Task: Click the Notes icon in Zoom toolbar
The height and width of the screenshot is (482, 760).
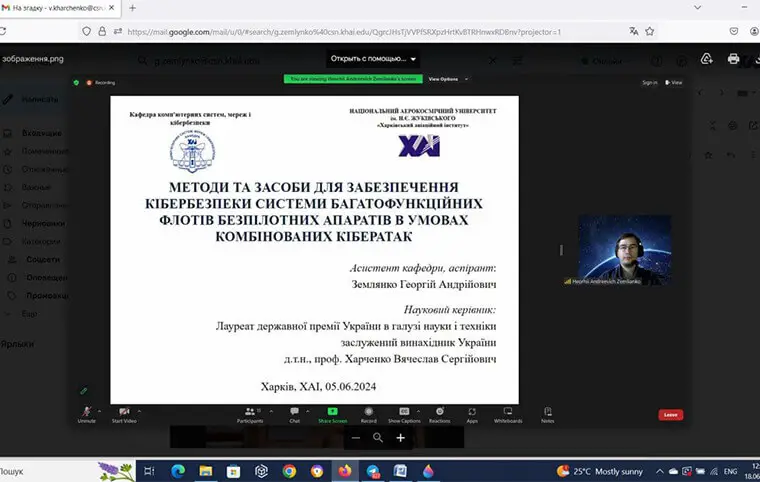Action: tap(548, 411)
